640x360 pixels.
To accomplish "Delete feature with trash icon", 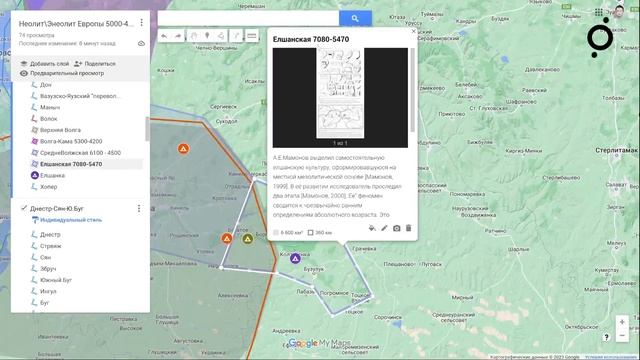I will (409, 228).
